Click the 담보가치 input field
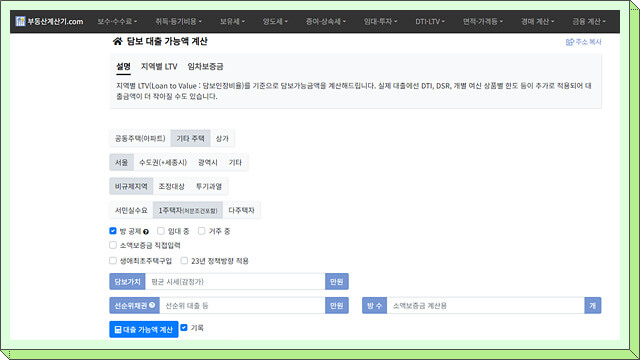Viewport: 640px width, 360px height. [235, 282]
